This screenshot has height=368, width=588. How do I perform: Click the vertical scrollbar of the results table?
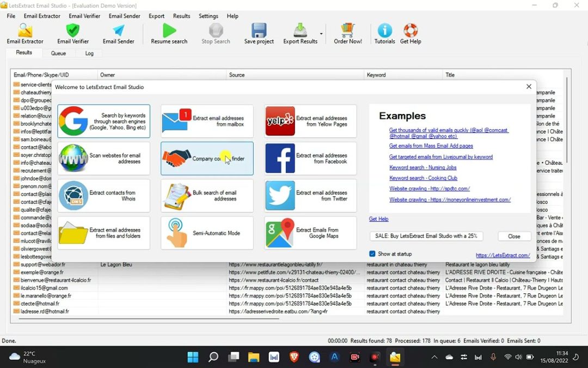(567, 120)
